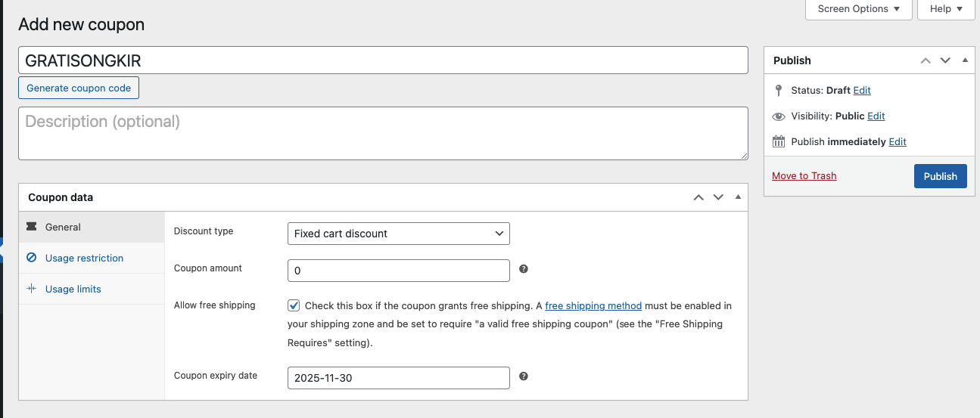Move Coupon data panel down arrow

[x=718, y=197]
